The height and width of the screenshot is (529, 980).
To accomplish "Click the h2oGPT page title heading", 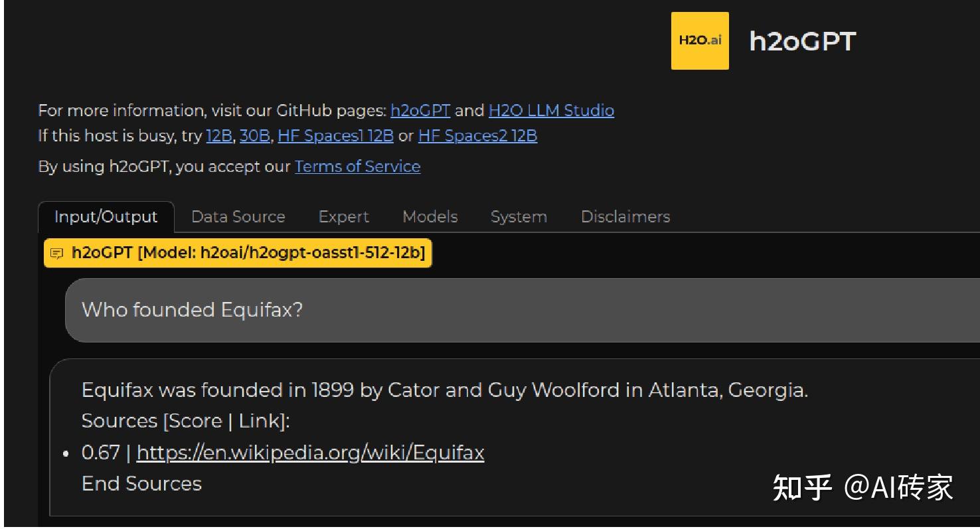I will (802, 41).
